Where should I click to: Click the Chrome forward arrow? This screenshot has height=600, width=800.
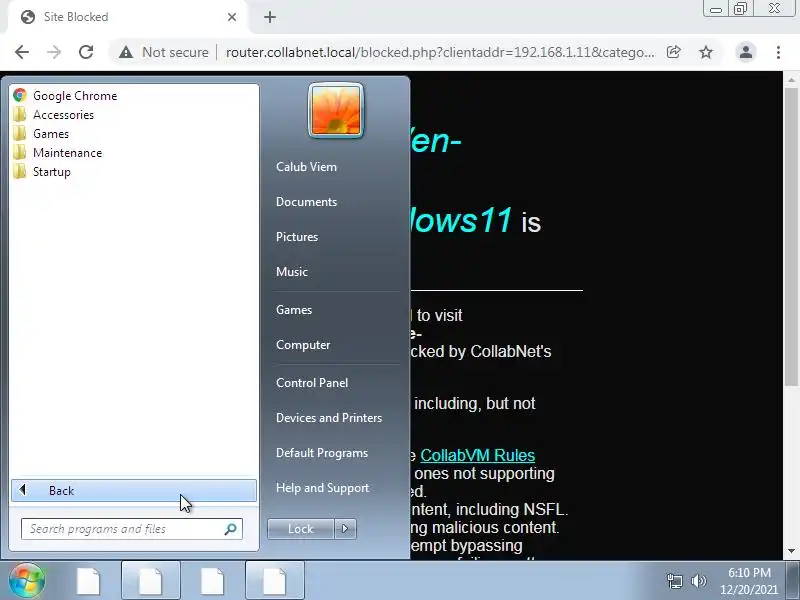(54, 52)
